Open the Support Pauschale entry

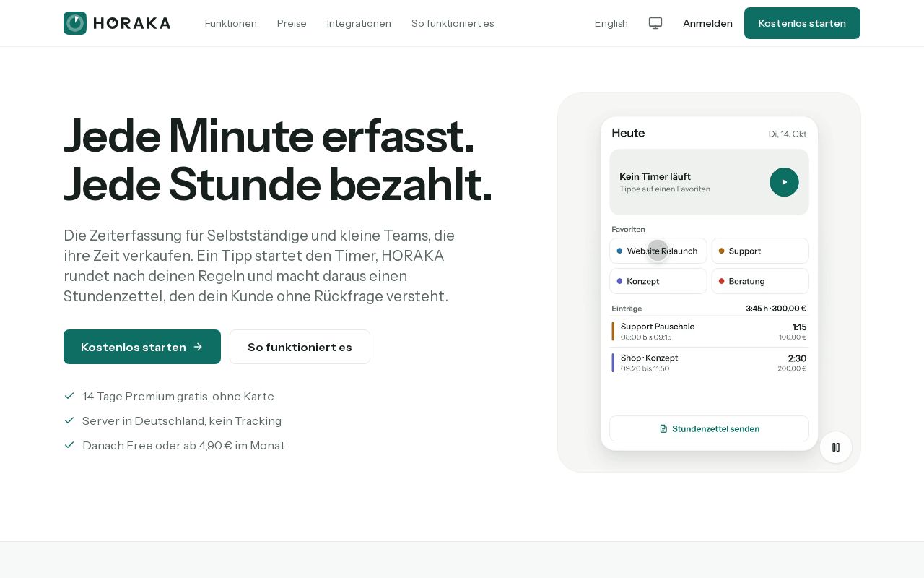[709, 332]
